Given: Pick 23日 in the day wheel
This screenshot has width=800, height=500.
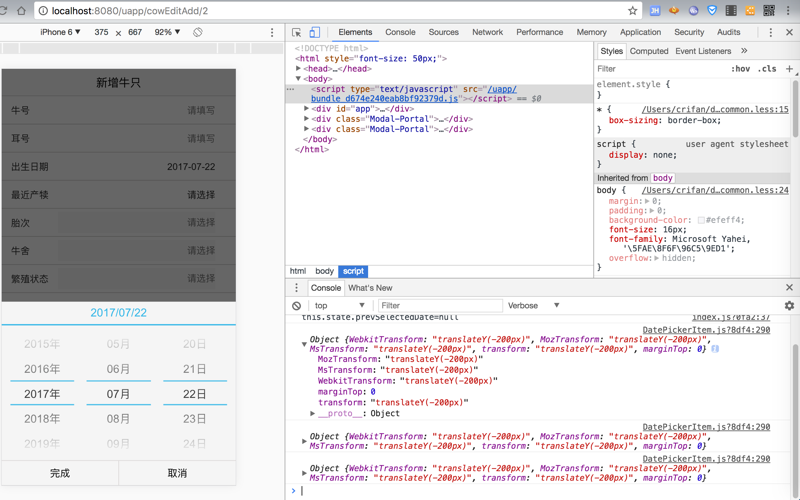Looking at the screenshot, I should point(194,419).
